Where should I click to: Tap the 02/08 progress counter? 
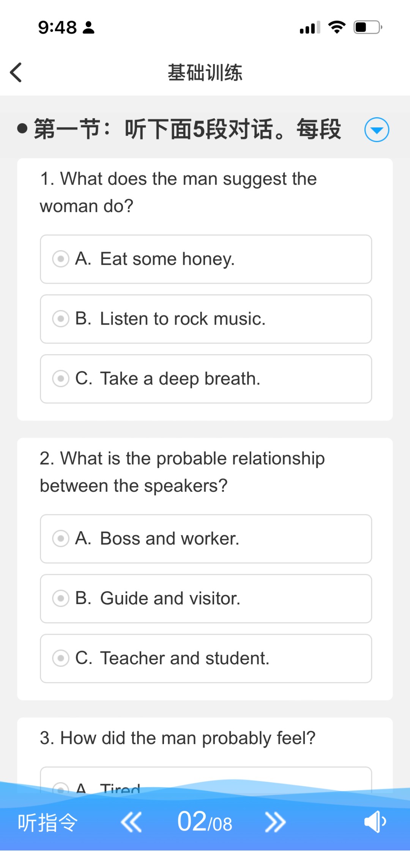205,822
